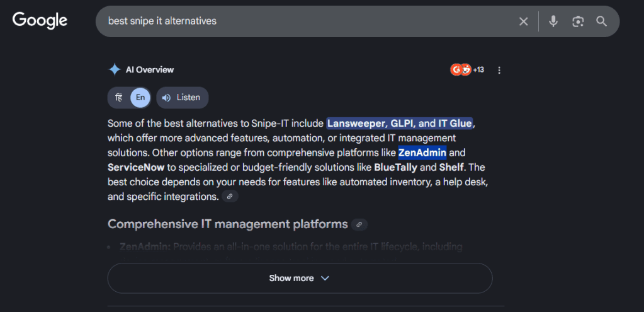Clear the search query with X icon
The width and height of the screenshot is (644, 312).
[523, 21]
